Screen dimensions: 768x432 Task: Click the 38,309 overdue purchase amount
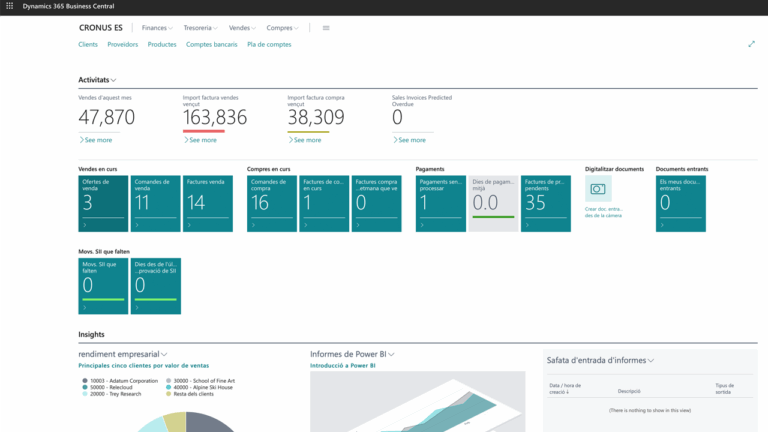coord(316,118)
